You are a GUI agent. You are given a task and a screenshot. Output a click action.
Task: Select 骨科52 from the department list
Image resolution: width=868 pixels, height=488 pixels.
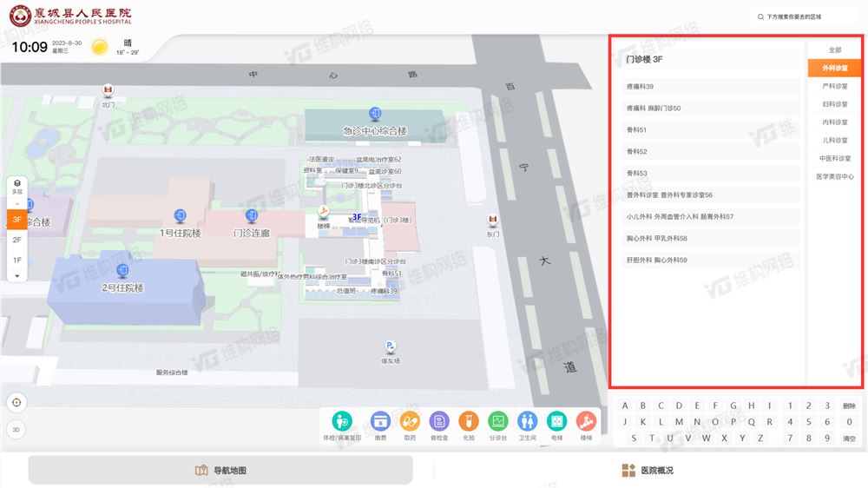[x=712, y=152]
